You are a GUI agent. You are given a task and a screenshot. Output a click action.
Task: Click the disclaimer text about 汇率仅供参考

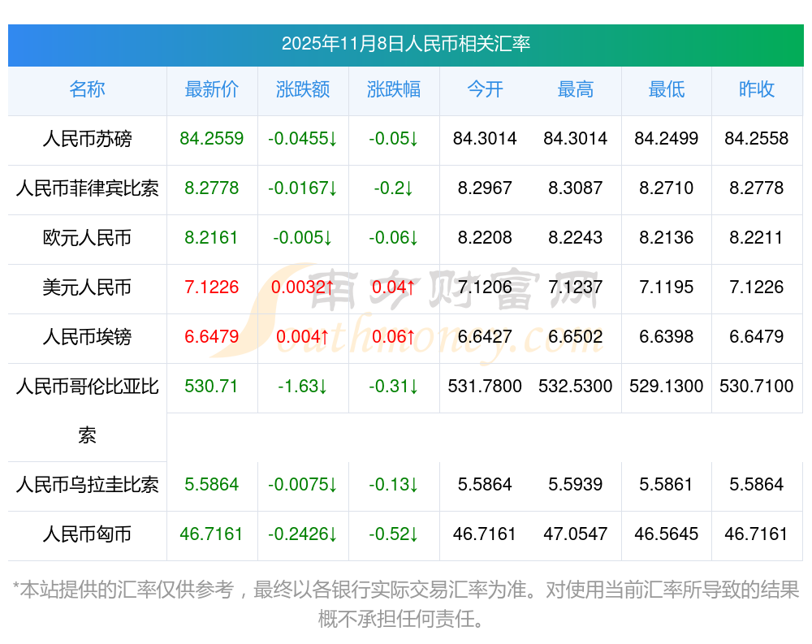[406, 604]
